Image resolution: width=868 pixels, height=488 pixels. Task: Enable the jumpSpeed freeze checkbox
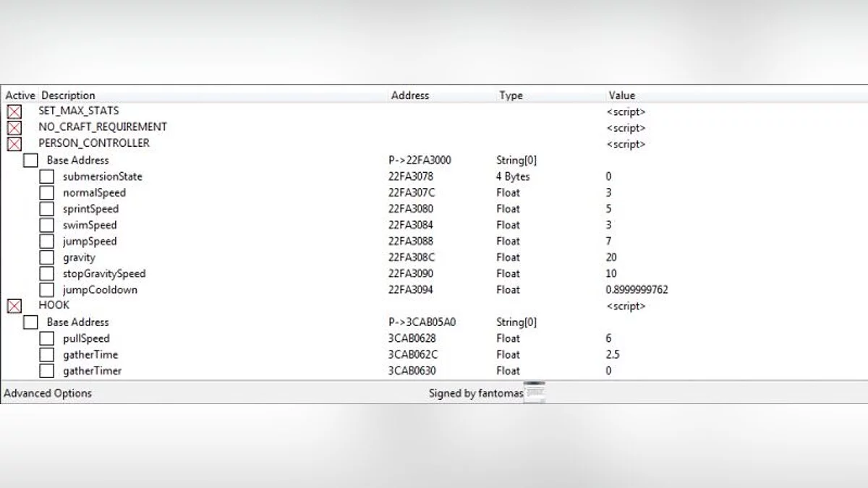(x=46, y=241)
